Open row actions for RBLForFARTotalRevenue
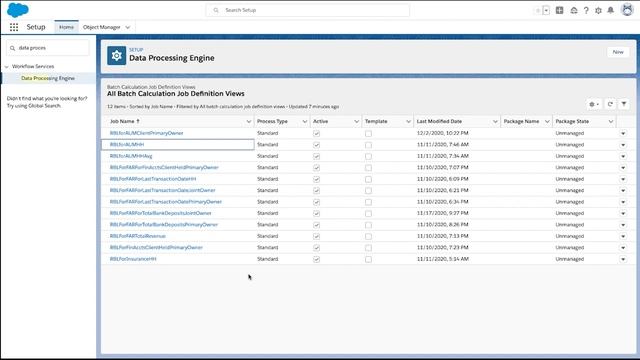 [623, 236]
